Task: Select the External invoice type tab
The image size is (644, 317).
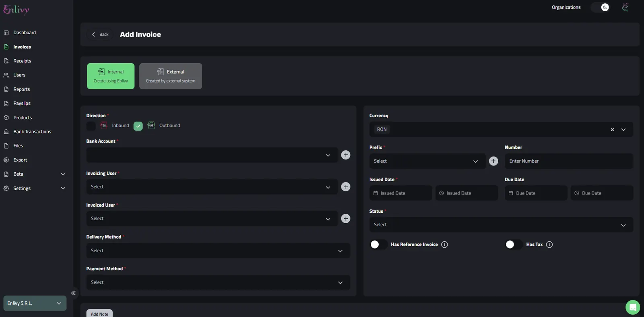Action: tap(171, 76)
